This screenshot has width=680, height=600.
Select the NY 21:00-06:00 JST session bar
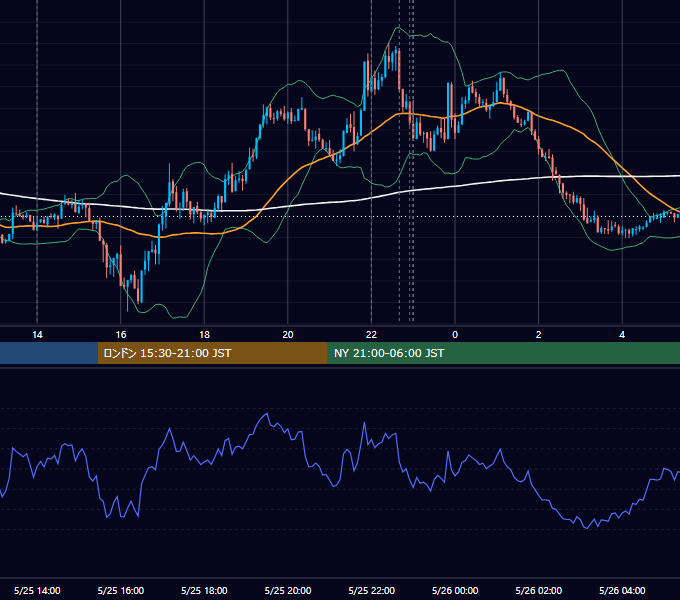[503, 353]
